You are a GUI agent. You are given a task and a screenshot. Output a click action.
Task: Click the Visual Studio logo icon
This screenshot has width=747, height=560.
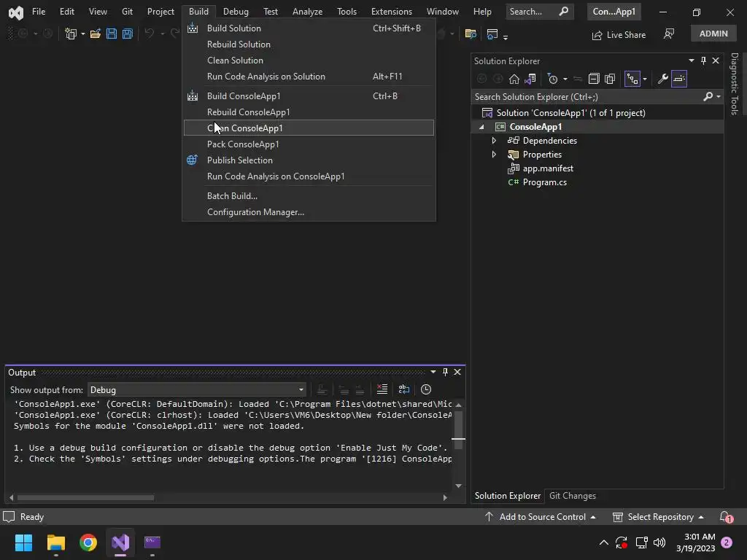coord(16,12)
